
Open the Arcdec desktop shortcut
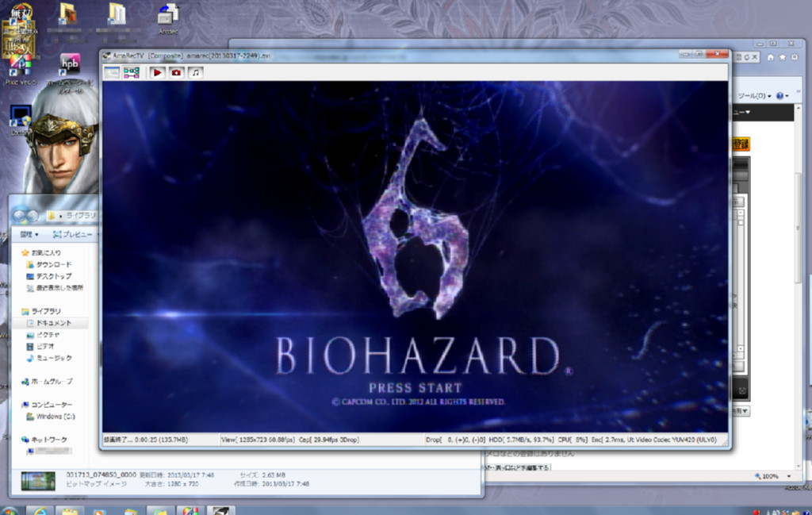[168, 19]
